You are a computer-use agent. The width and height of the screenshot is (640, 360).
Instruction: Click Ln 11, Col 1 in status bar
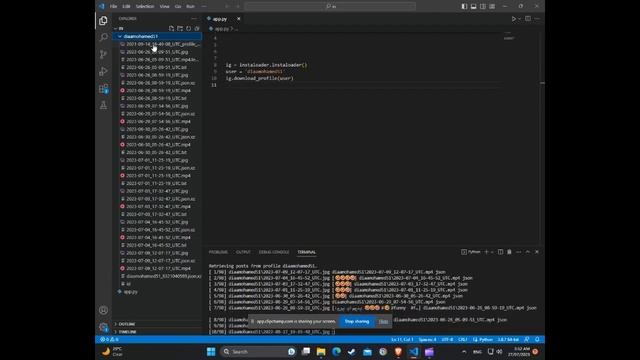click(402, 340)
